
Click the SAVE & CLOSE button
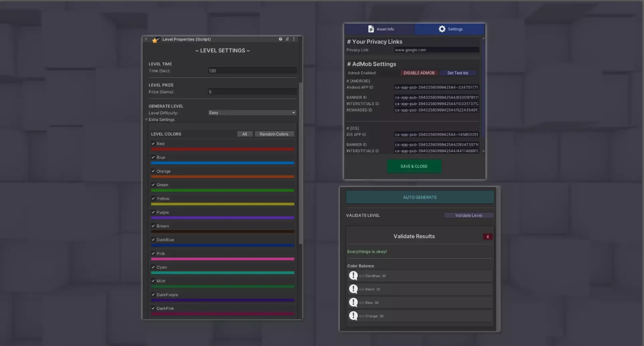click(414, 166)
